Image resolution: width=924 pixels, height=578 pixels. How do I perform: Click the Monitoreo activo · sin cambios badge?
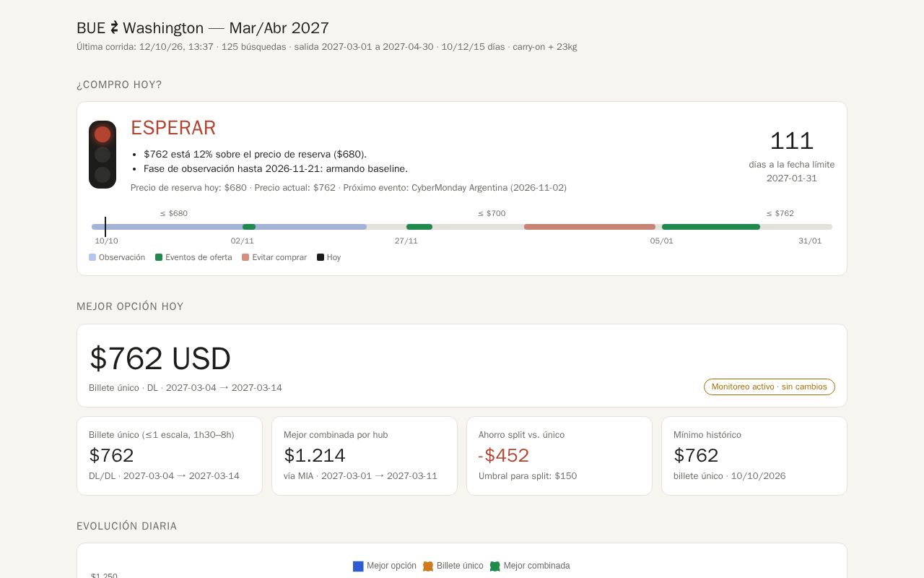[x=770, y=387]
